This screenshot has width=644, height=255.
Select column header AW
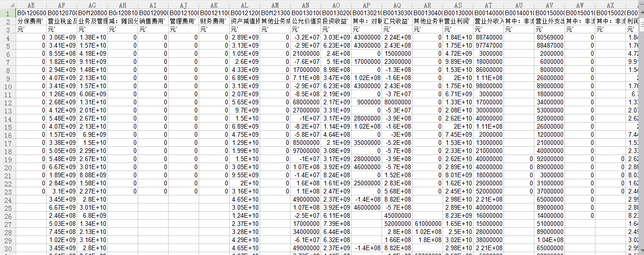click(x=580, y=5)
